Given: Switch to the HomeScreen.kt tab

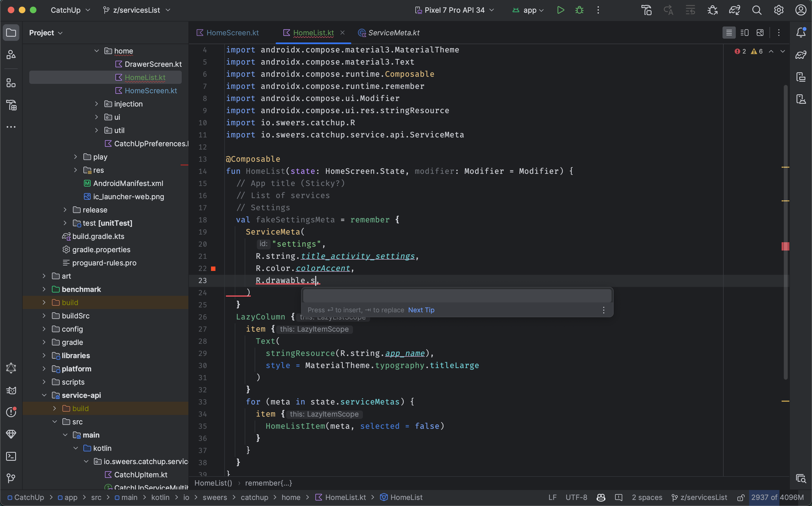Looking at the screenshot, I should tap(232, 33).
